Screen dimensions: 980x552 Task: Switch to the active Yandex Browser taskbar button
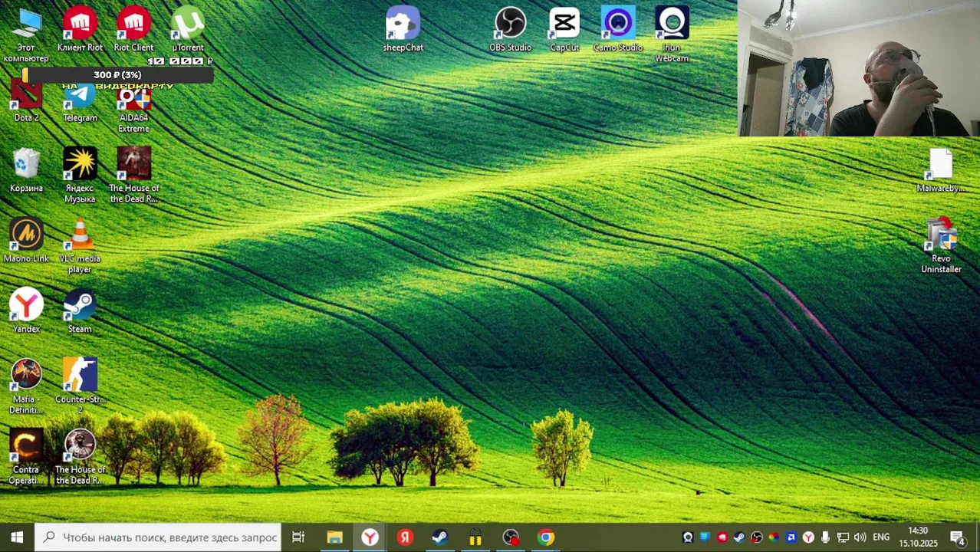click(x=370, y=537)
